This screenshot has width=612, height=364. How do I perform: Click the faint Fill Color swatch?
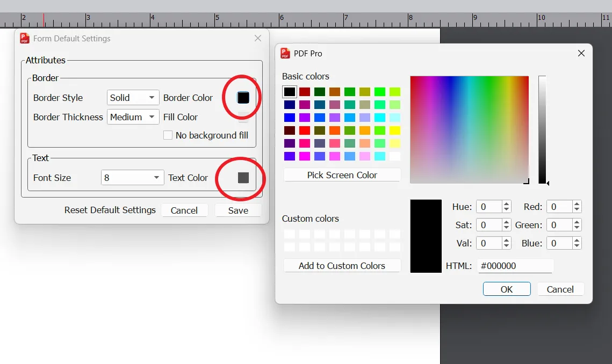(x=243, y=117)
